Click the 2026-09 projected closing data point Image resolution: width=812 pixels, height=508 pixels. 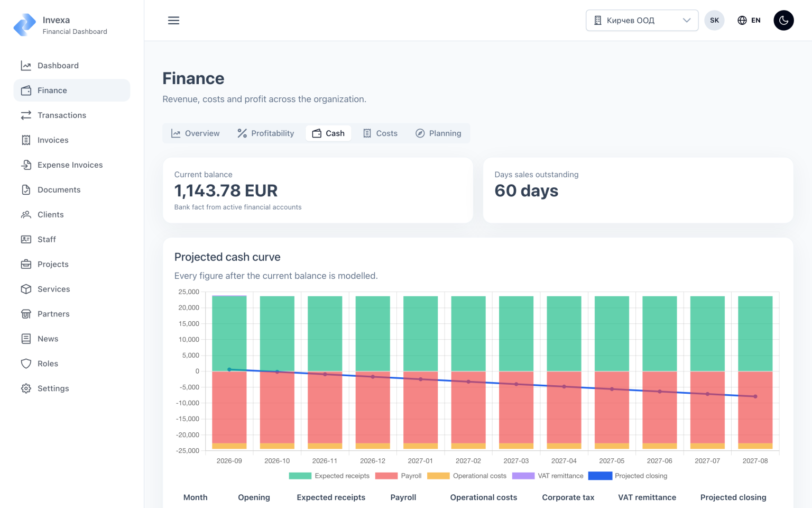tap(229, 369)
